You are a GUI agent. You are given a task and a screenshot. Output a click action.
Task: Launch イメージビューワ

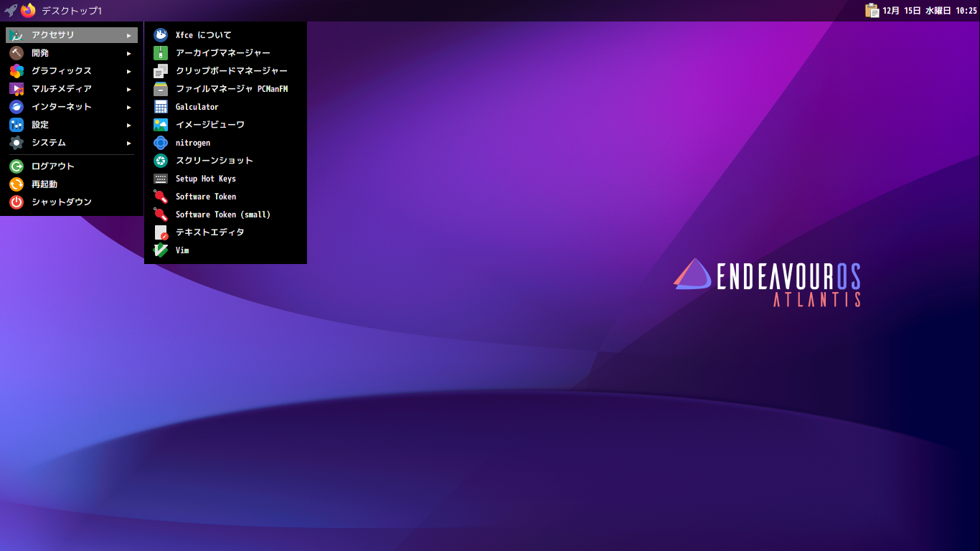coord(225,125)
